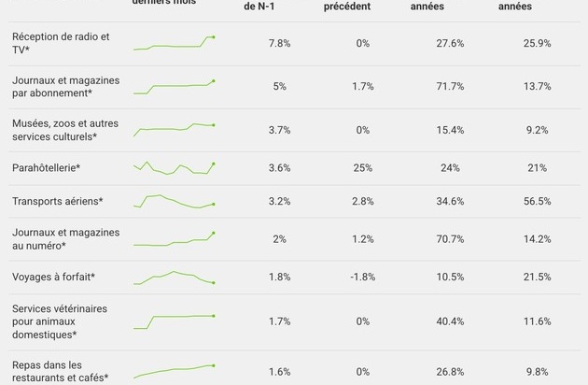
Task: Open the "Voyages à forfait*" row label
Action: point(54,278)
